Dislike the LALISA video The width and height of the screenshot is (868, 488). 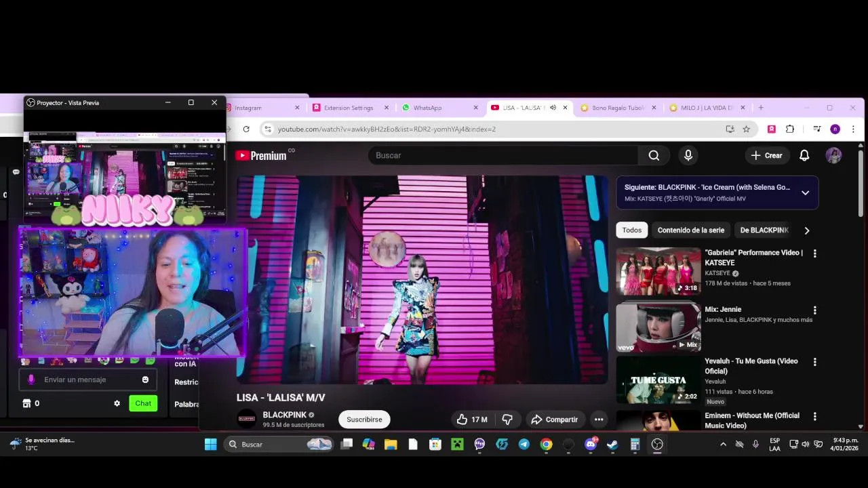507,420
